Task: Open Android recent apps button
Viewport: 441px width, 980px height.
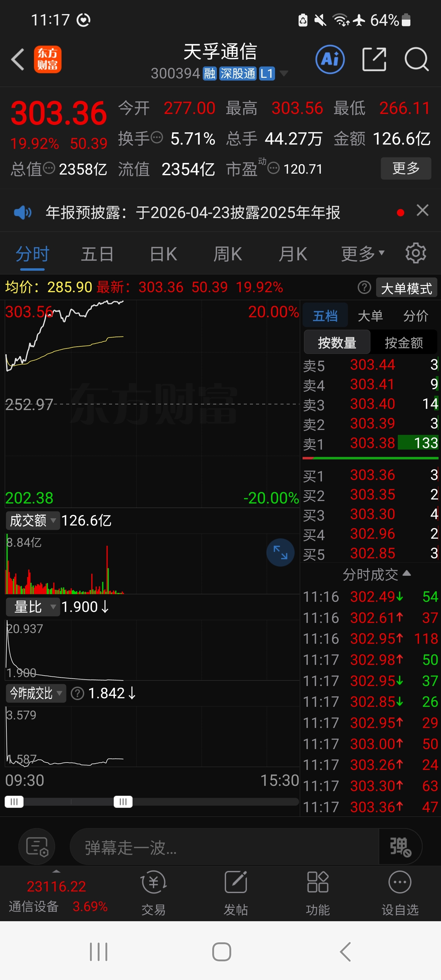Action: click(x=99, y=952)
